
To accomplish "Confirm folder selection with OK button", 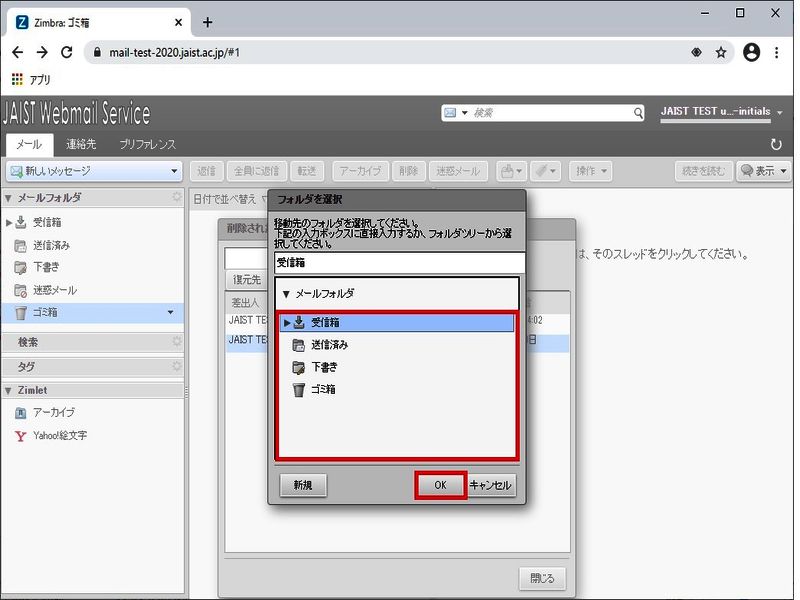I will pyautogui.click(x=440, y=485).
